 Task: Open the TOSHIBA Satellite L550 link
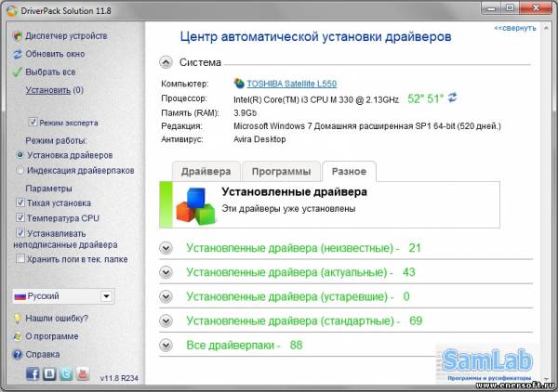(x=291, y=84)
